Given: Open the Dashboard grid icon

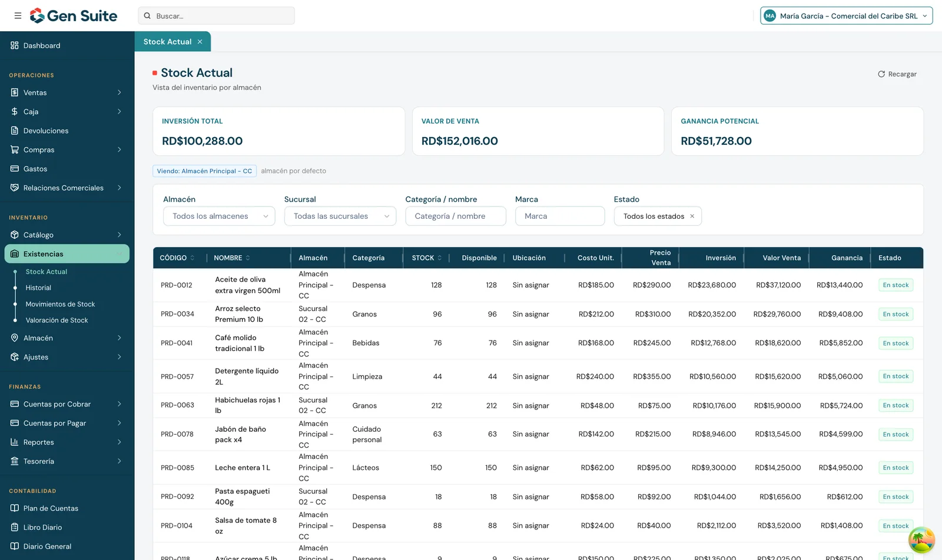Looking at the screenshot, I should click(15, 45).
